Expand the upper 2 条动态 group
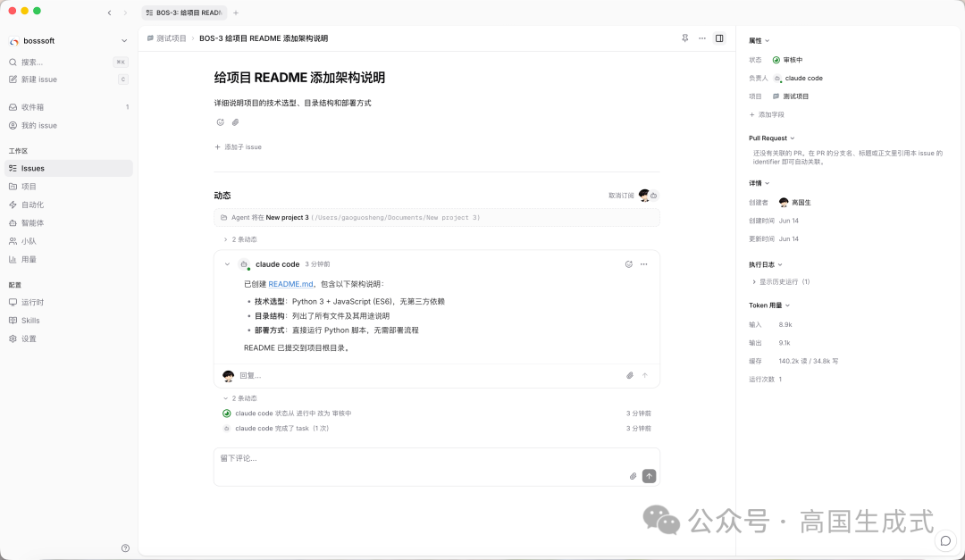Viewport: 965px width, 560px height. pos(240,239)
